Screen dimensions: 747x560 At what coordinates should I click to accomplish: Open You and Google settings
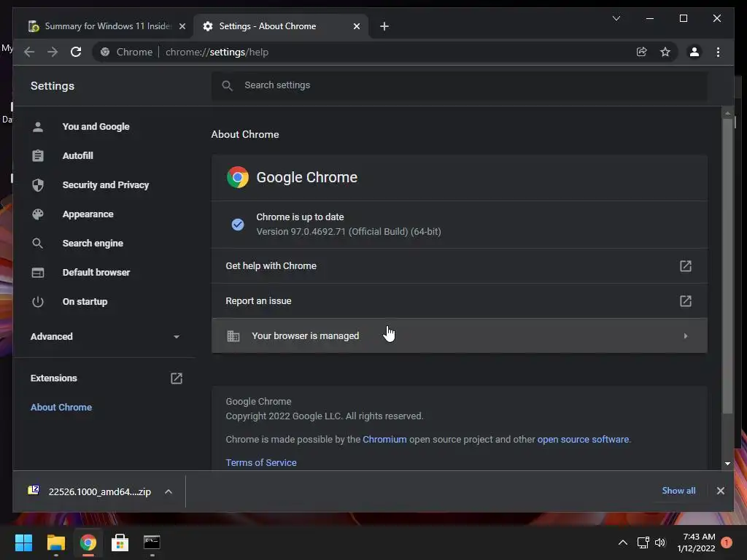pyautogui.click(x=96, y=127)
